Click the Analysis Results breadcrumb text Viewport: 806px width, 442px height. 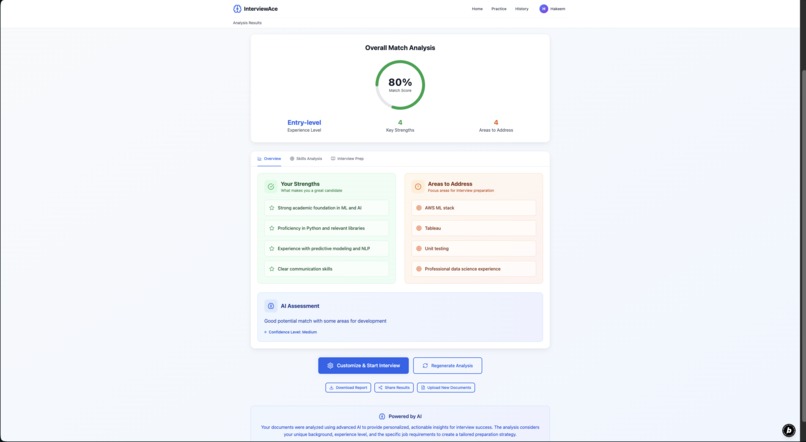[x=247, y=23]
